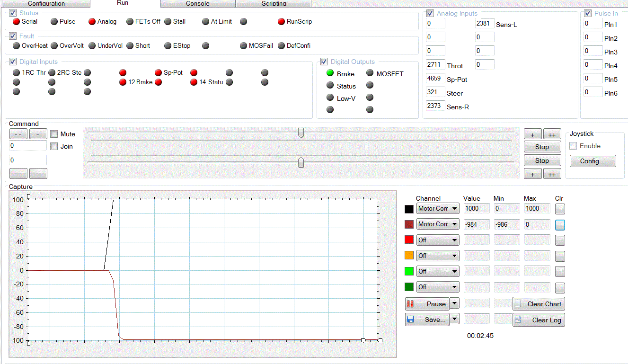Click the Low-V digital output indicator
Screen dimensions: 628x364
(x=330, y=98)
